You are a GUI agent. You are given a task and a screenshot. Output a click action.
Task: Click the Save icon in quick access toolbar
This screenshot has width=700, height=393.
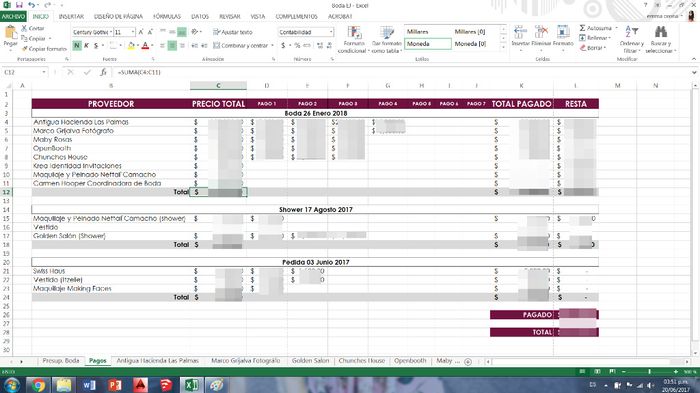point(19,5)
